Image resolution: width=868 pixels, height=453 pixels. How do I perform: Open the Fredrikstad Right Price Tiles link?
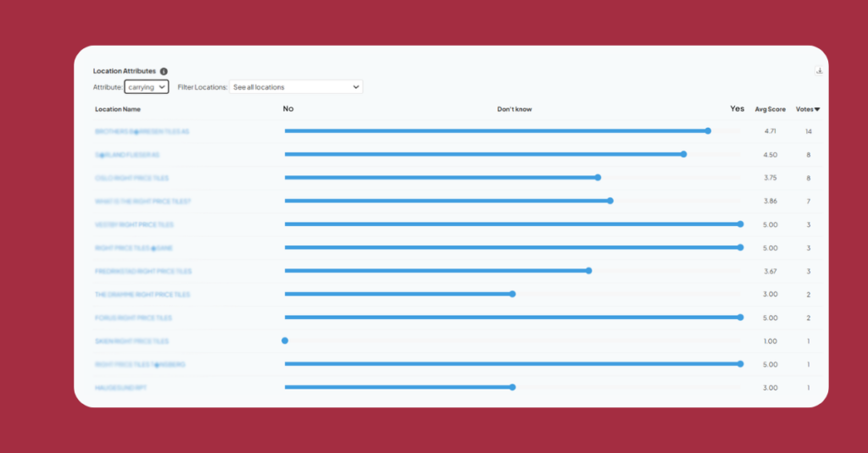pos(143,271)
